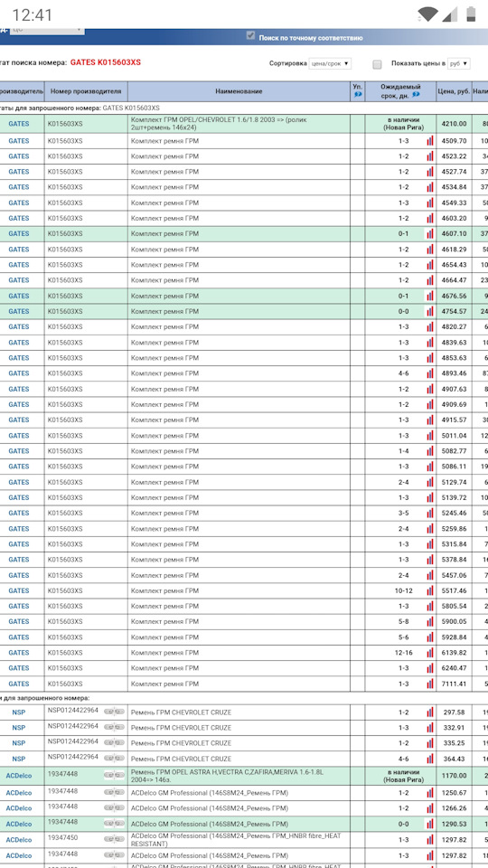The image size is (488, 868).
Task: Open delivery statistics chart for 5129.74 row
Action: tap(430, 482)
